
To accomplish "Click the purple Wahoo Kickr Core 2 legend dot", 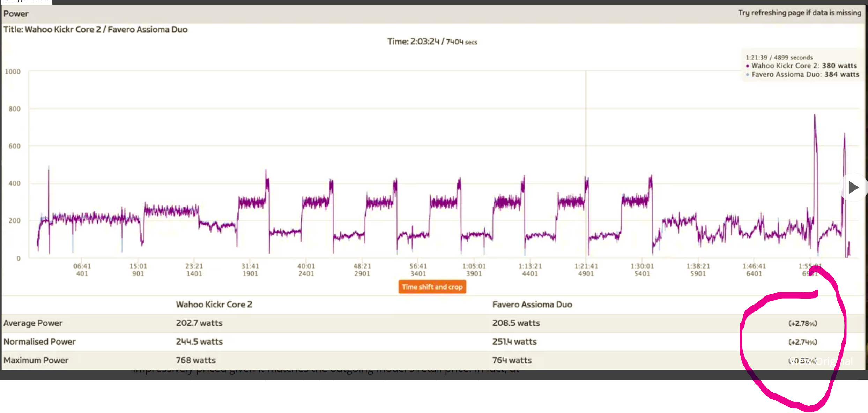I will [x=747, y=66].
